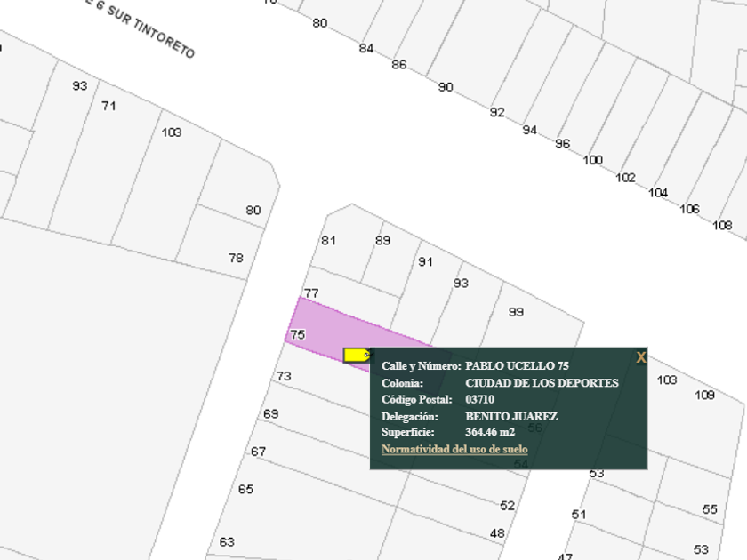Click parcel label 81
Image resolution: width=747 pixels, height=560 pixels.
(328, 241)
